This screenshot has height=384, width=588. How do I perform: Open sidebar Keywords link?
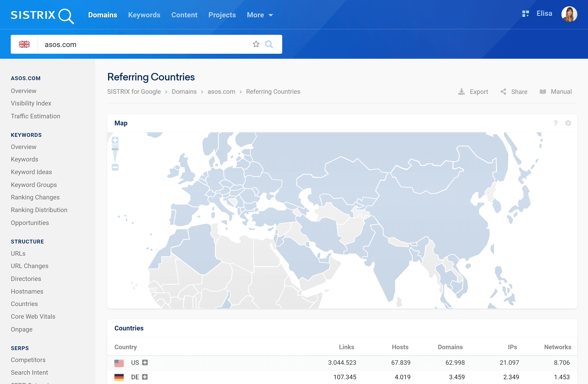(25, 159)
